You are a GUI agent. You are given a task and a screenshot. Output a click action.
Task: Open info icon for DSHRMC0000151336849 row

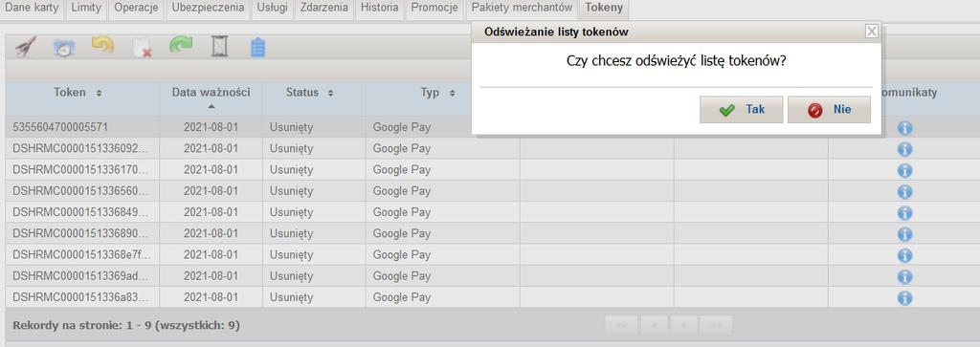coord(904,213)
